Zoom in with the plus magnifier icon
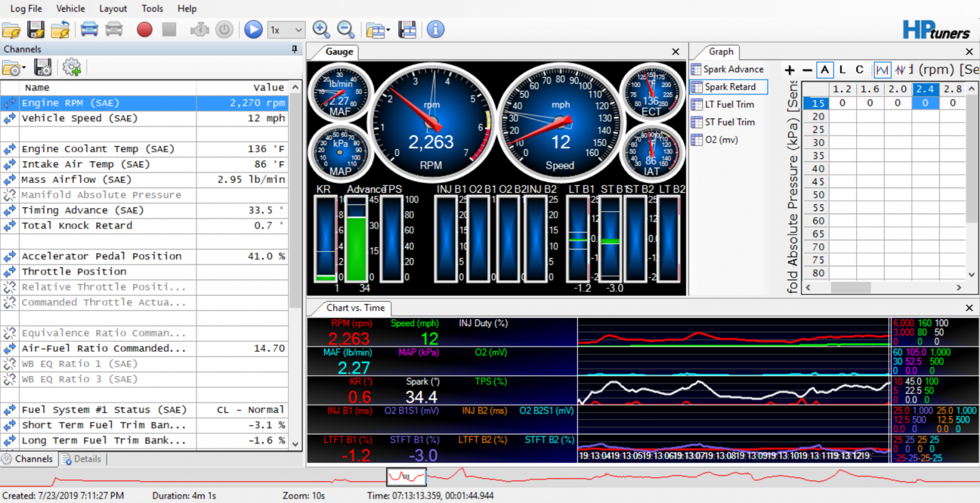The height and width of the screenshot is (503, 980). (321, 29)
